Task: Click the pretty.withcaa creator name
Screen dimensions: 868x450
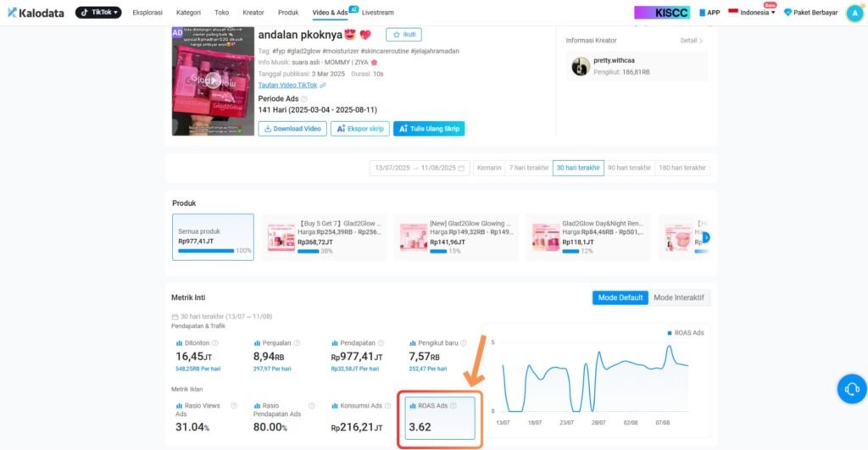Action: click(x=614, y=60)
